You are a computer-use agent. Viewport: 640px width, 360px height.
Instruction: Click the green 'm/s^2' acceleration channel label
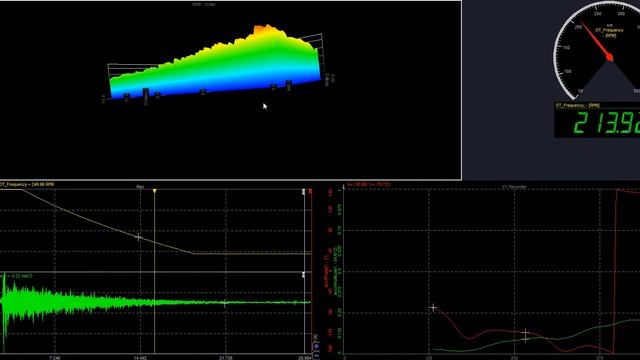(x=17, y=276)
